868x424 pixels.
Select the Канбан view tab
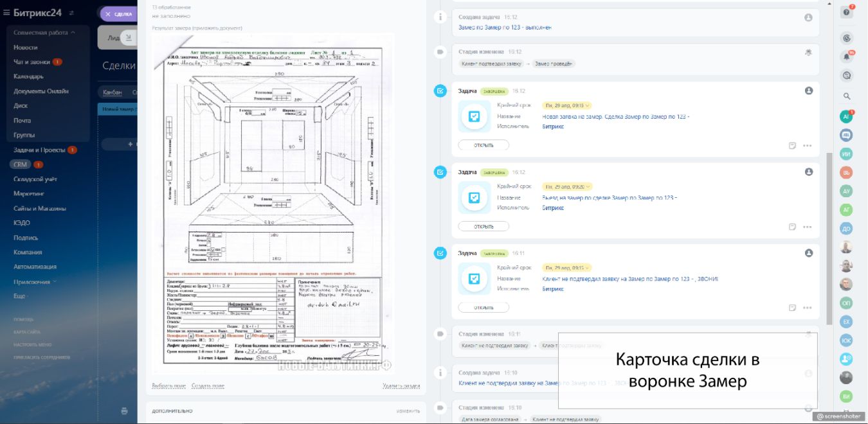coord(113,93)
